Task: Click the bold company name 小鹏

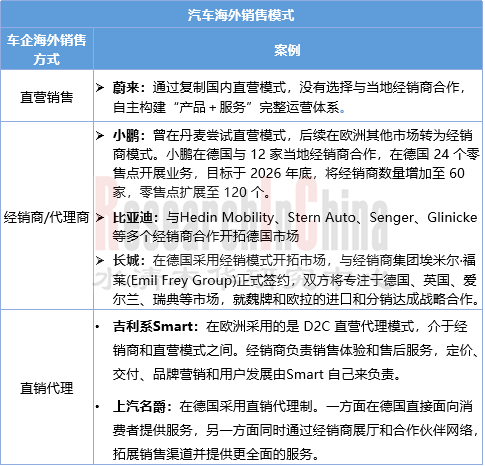Action: (x=126, y=136)
